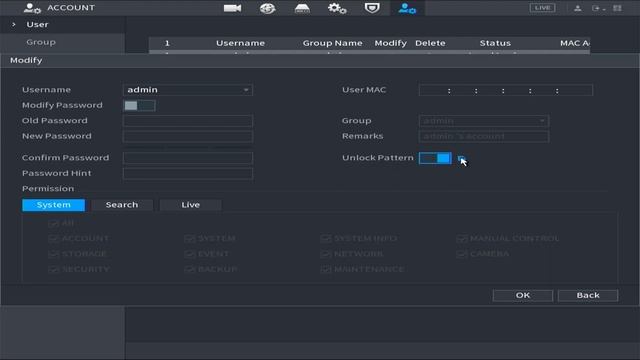Toggle the Modify Password switch

pyautogui.click(x=139, y=106)
